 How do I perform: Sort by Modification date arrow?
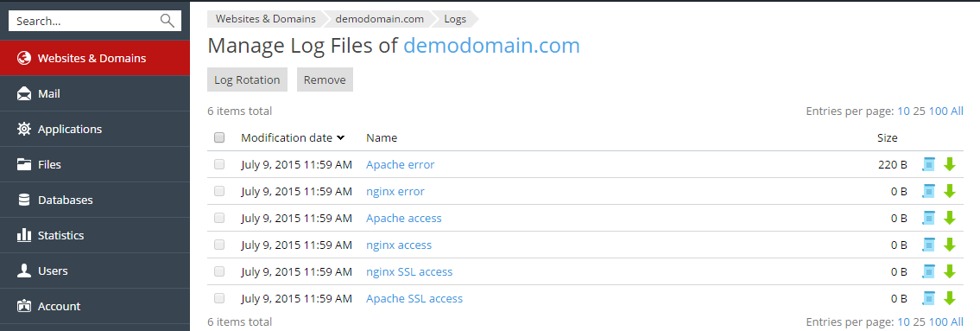tap(340, 137)
